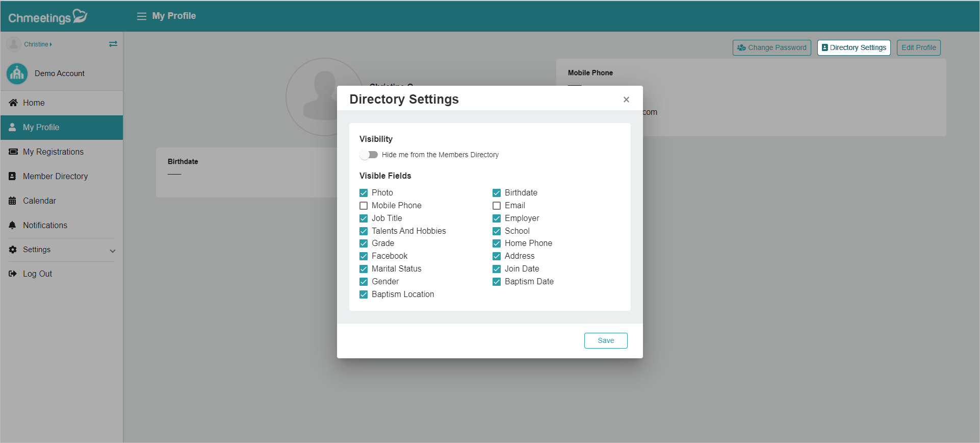Viewport: 980px width, 443px height.
Task: Uncheck the Job Title checkbox
Action: (364, 218)
